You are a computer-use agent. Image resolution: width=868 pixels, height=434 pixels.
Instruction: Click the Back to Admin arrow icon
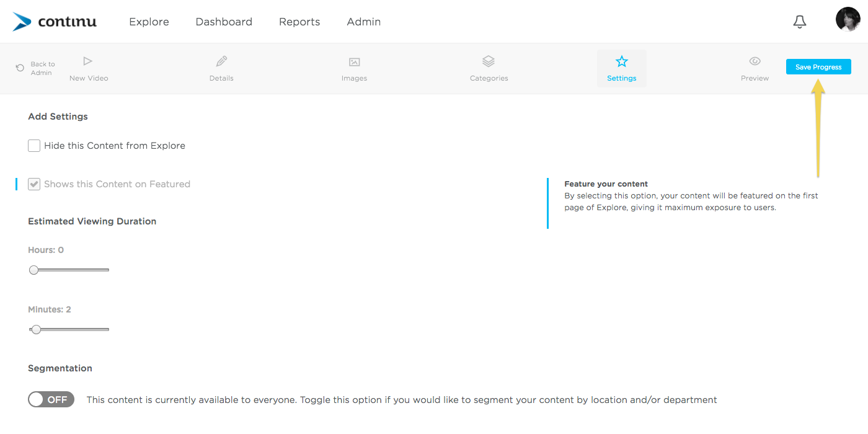point(20,68)
